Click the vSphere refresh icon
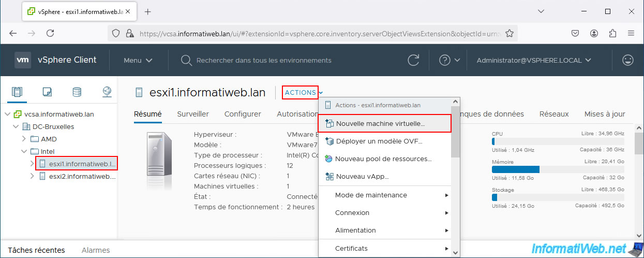This screenshot has width=644, height=258. [413, 60]
